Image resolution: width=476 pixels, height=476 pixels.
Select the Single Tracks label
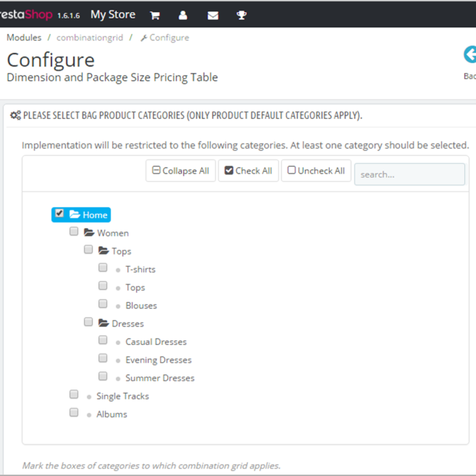[x=123, y=396]
